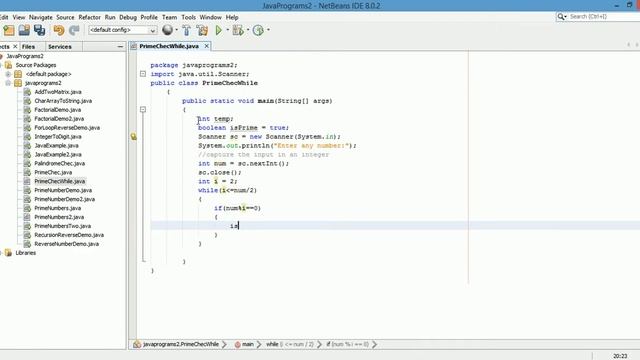Click the New Project toolbar icon
Image resolution: width=640 pixels, height=360 pixels.
(9, 30)
